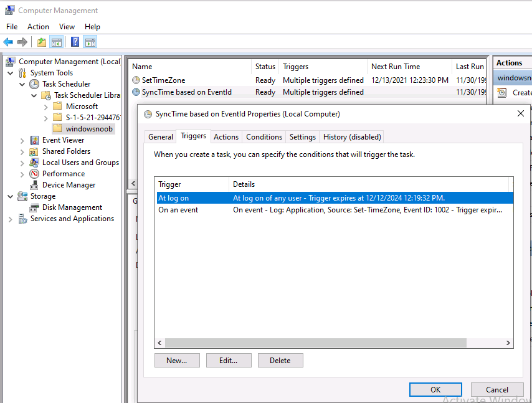Click the trigger list scroll left arrow
Screen dimensions: 532x403
[x=159, y=343]
